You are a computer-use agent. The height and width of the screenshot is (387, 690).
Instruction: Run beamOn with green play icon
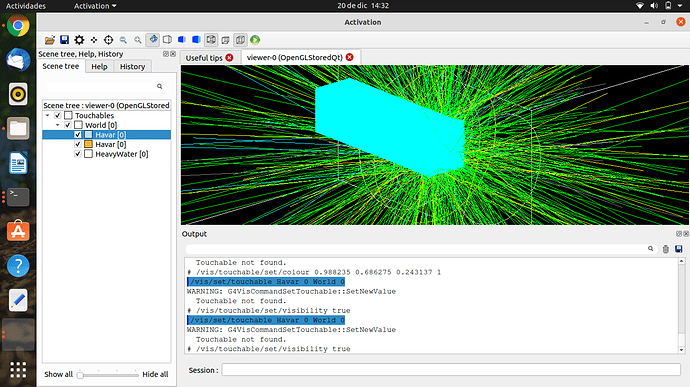pos(255,40)
